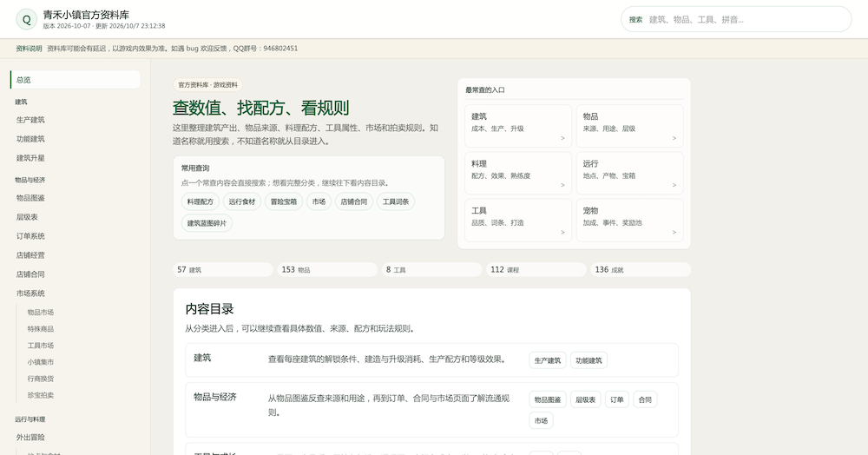Viewport: 868px width, 455px height.
Task: Open the 料理 entry card
Action: coord(518,174)
